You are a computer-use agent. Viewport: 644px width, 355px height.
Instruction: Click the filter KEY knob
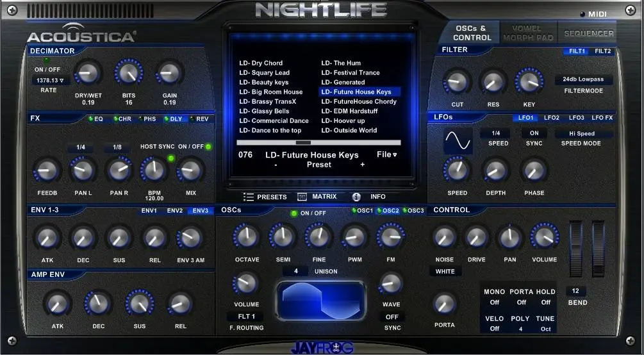[x=529, y=82]
